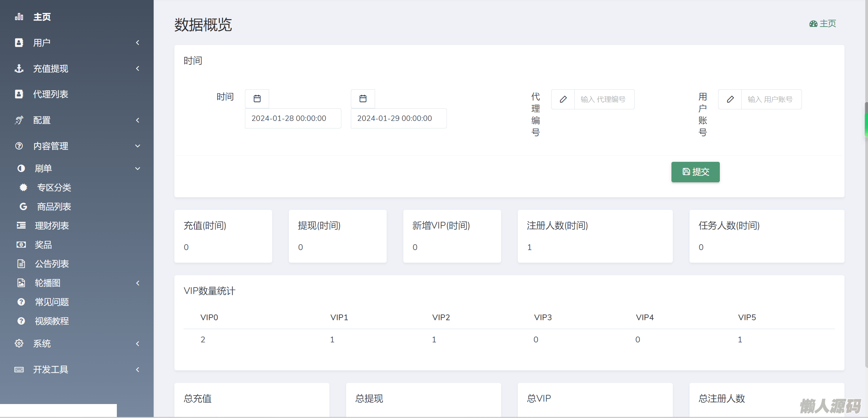Screen dimensions: 868x418
Task: Collapse the 刷单 submenu chevron
Action: pyautogui.click(x=138, y=169)
